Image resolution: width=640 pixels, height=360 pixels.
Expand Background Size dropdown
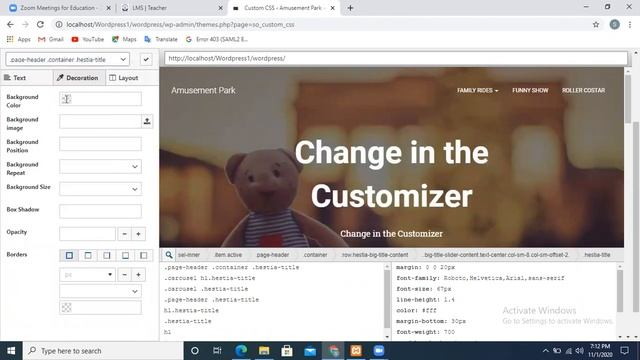(x=100, y=189)
